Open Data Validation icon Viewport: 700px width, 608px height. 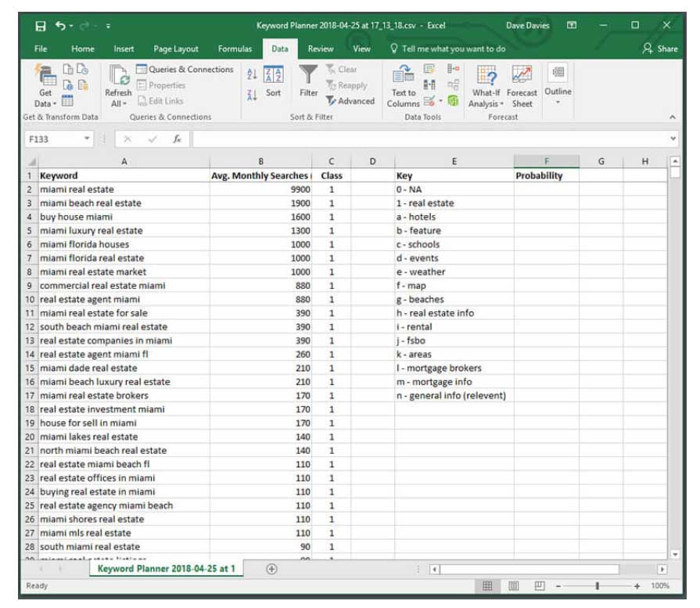(x=429, y=101)
